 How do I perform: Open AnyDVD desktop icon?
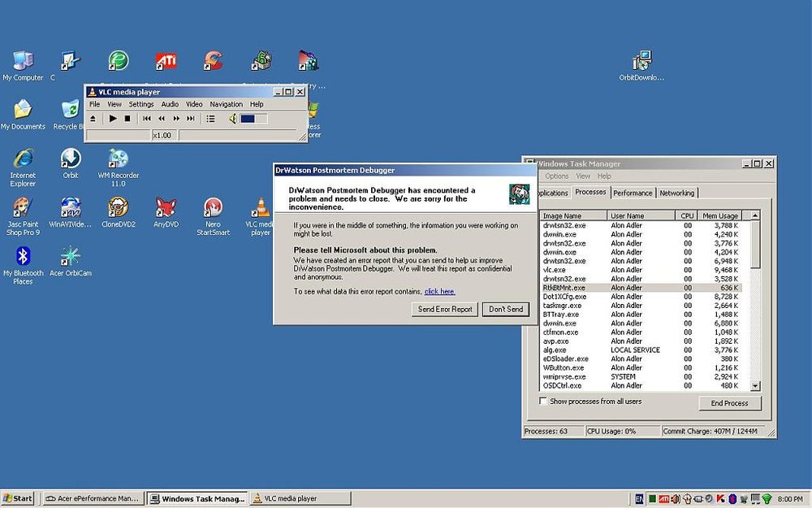166,212
